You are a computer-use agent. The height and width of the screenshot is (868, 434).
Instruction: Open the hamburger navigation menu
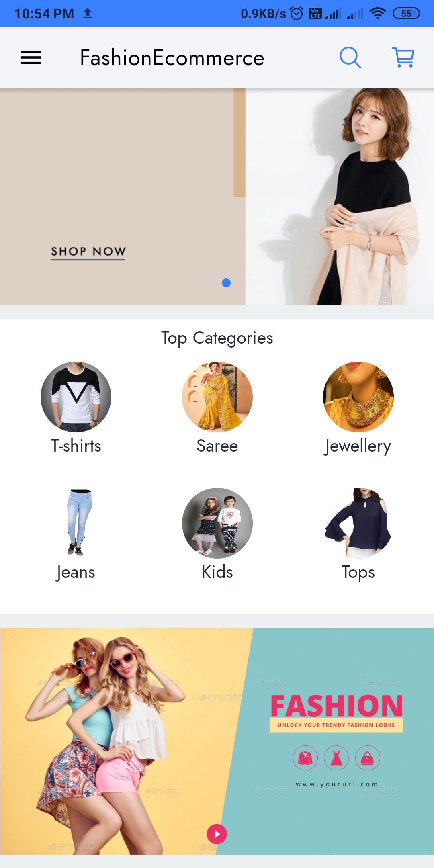(x=31, y=58)
